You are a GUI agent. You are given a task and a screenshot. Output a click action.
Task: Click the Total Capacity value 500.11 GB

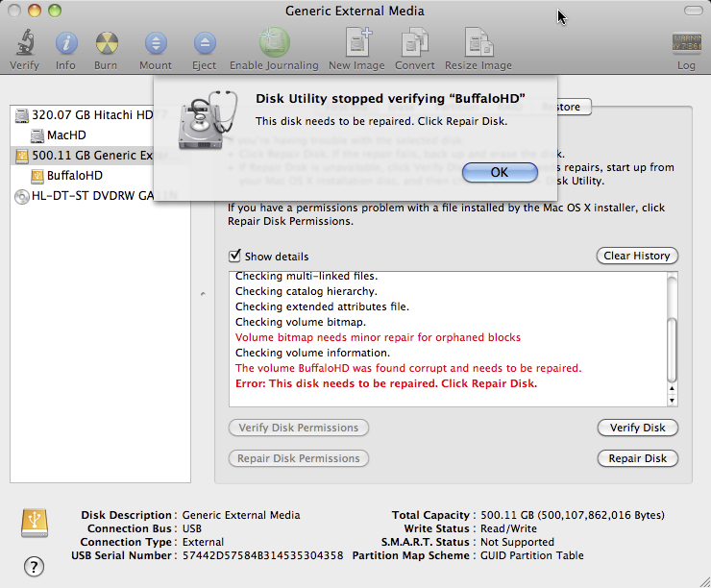[573, 516]
